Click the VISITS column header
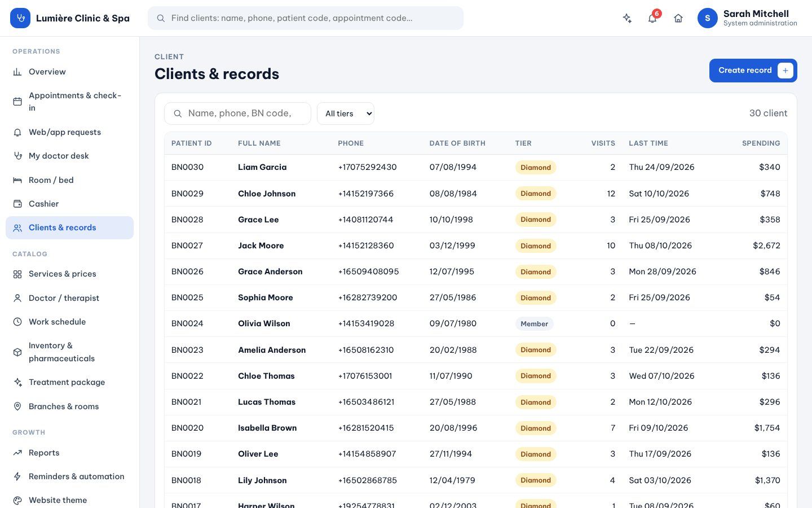The width and height of the screenshot is (812, 508). [x=603, y=143]
